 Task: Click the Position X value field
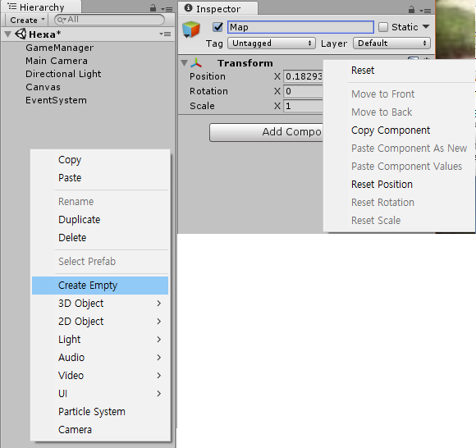(303, 76)
